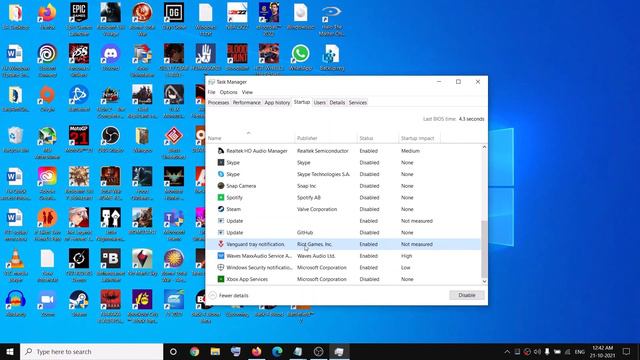This screenshot has height=360, width=640.
Task: Open the View menu in Task Manager
Action: 247,92
